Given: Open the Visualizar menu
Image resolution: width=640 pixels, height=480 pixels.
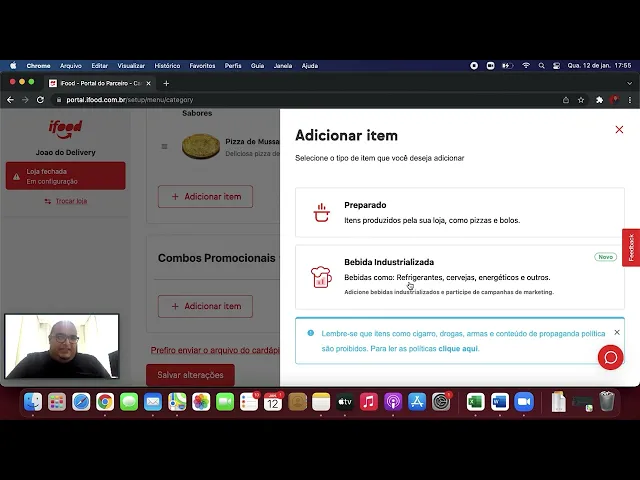Looking at the screenshot, I should point(131,66).
